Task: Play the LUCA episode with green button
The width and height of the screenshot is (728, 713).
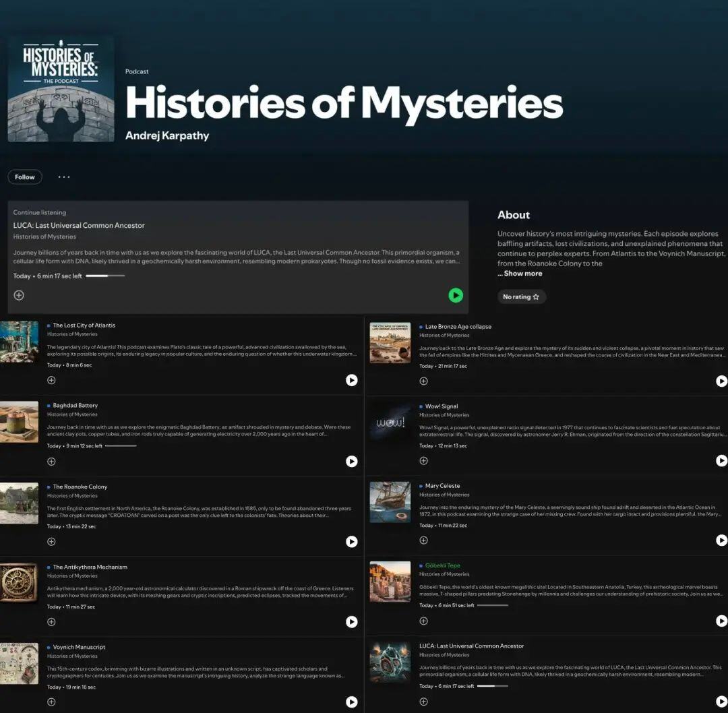Action: [x=456, y=295]
